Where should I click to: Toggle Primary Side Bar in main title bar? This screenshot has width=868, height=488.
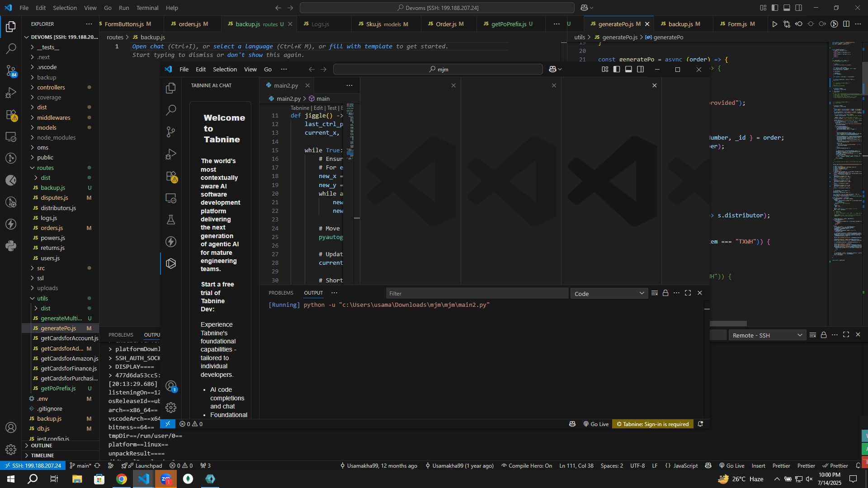[775, 8]
